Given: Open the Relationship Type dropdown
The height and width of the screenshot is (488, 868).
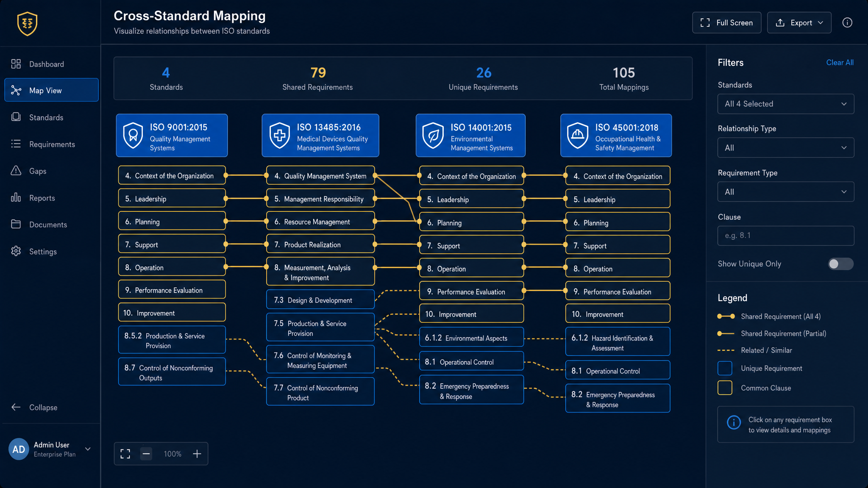Looking at the screenshot, I should (x=786, y=148).
